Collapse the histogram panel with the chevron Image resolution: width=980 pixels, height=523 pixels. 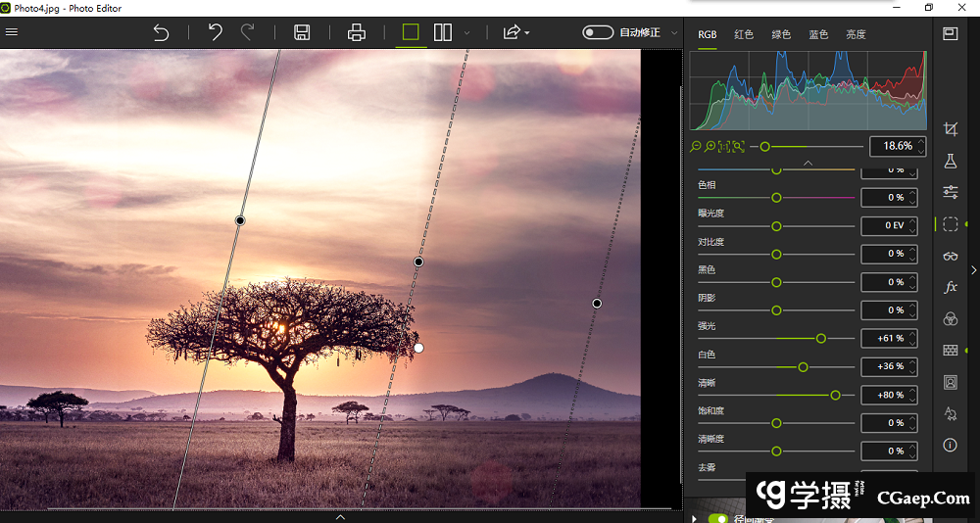pyautogui.click(x=808, y=163)
